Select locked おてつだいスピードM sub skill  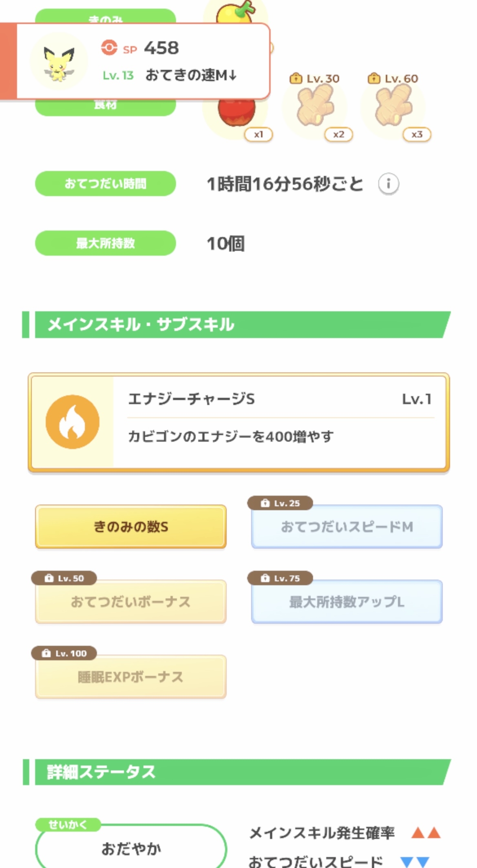347,527
